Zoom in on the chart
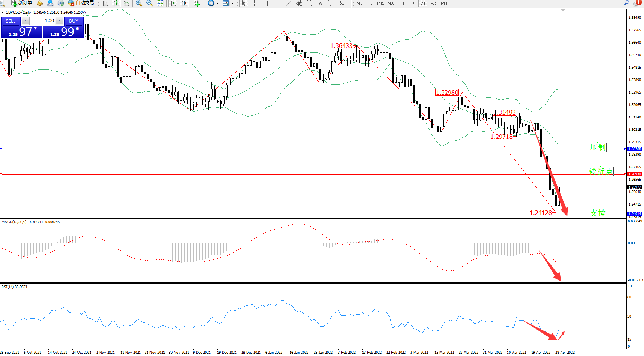Screen dimensions: 644x356 tap(139, 3)
